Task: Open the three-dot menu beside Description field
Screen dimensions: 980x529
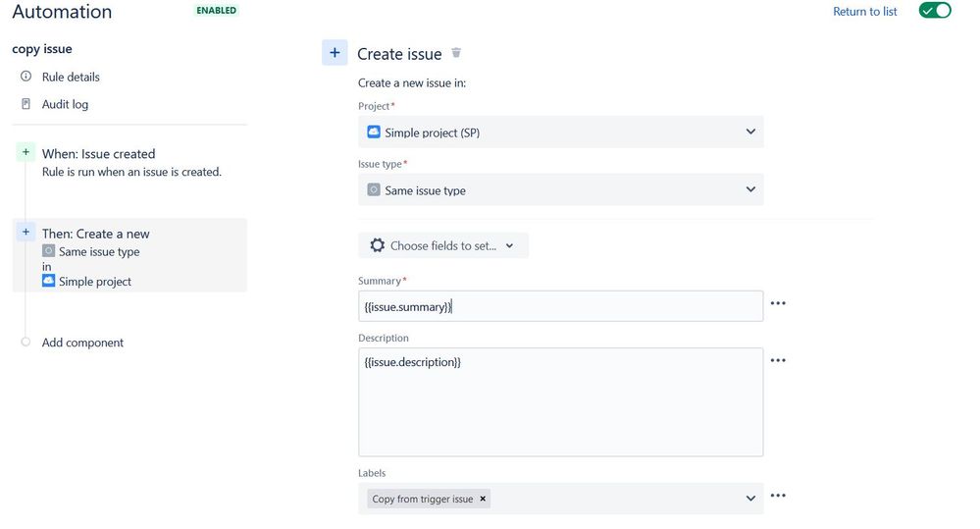Action: click(x=778, y=361)
